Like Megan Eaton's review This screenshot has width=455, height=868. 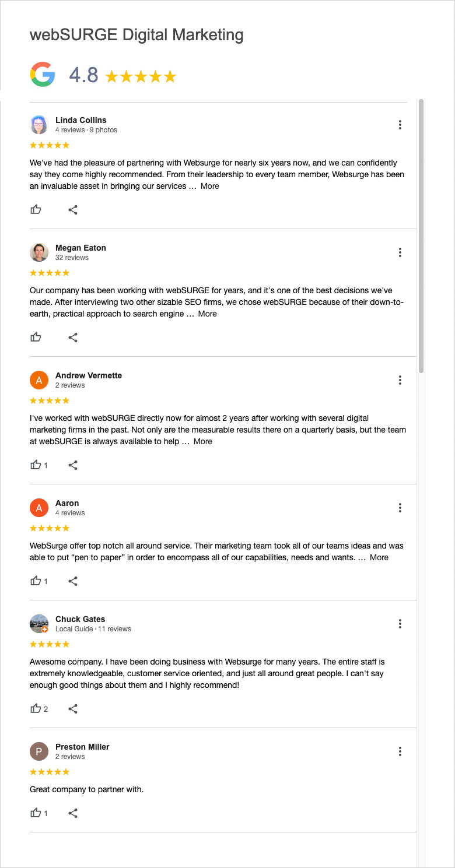click(36, 338)
